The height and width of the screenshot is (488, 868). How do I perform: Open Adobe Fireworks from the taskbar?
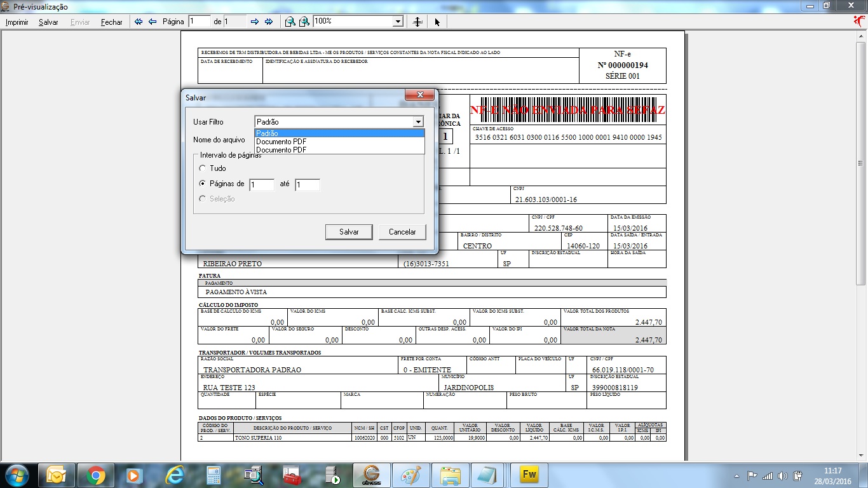[x=529, y=475]
